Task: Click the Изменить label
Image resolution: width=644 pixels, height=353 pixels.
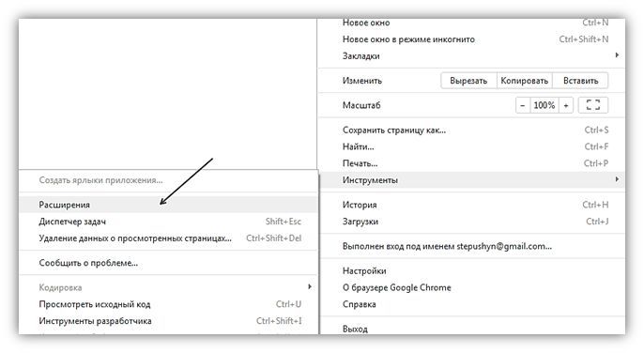Action: pyautogui.click(x=361, y=81)
